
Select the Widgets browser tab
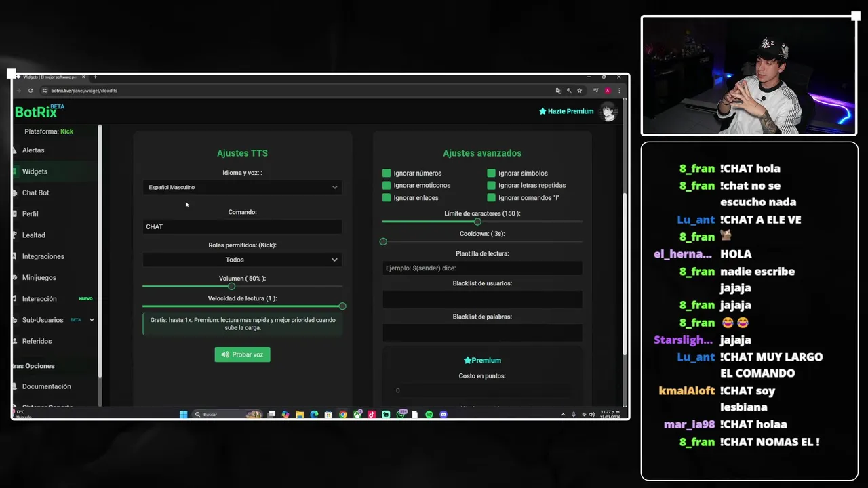point(52,77)
